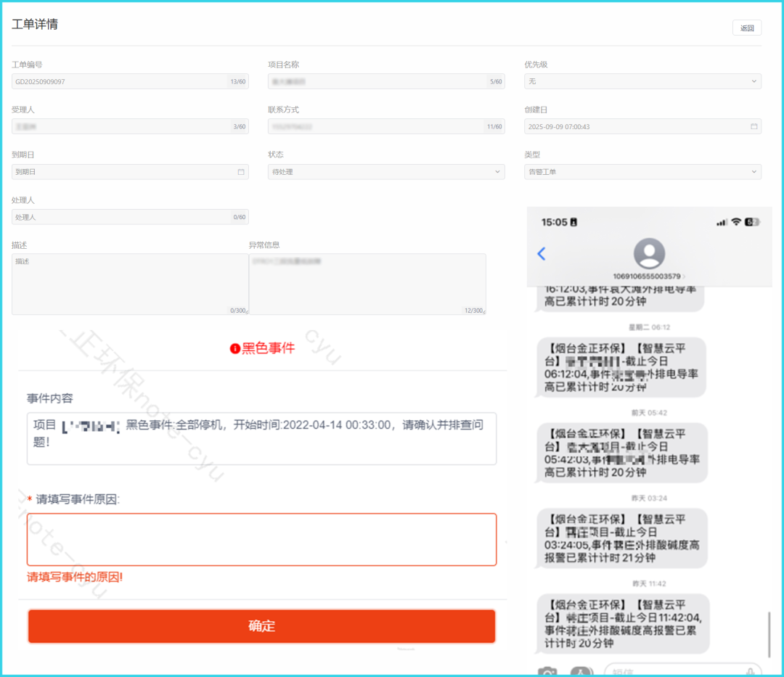Screen dimensions: 784x677
Task: Click the number 1069106555003579 in header
Action: click(648, 278)
